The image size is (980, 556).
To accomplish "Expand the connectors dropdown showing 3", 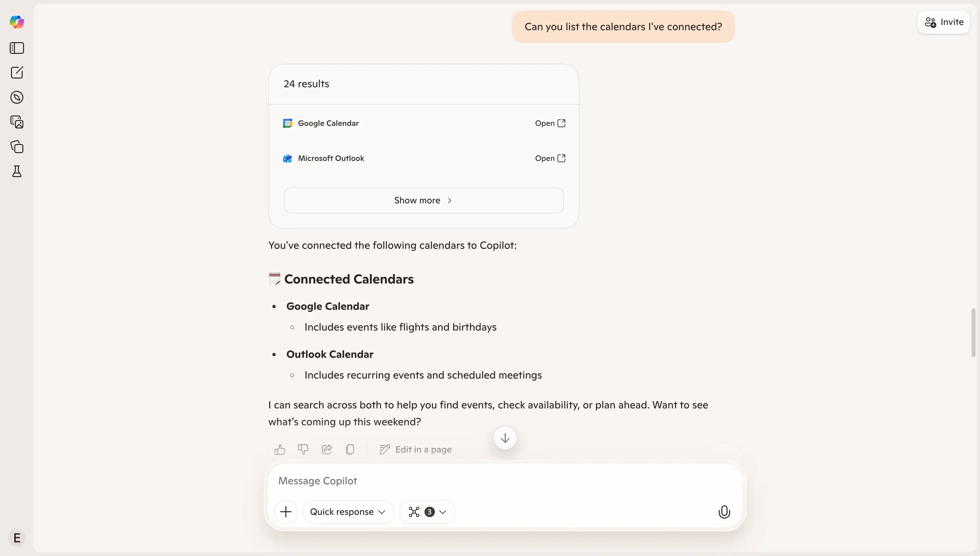I will pyautogui.click(x=426, y=511).
